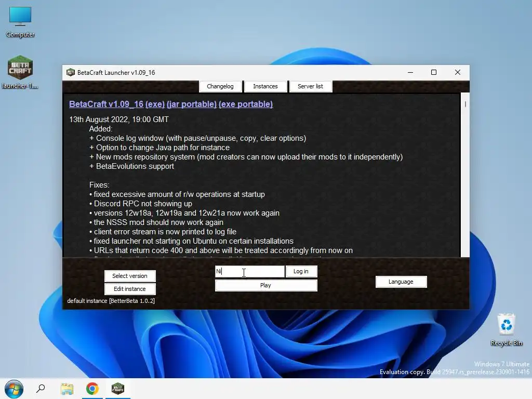Viewport: 532px width, 399px height.
Task: Open the (jar portable) download link
Action: coord(192,104)
